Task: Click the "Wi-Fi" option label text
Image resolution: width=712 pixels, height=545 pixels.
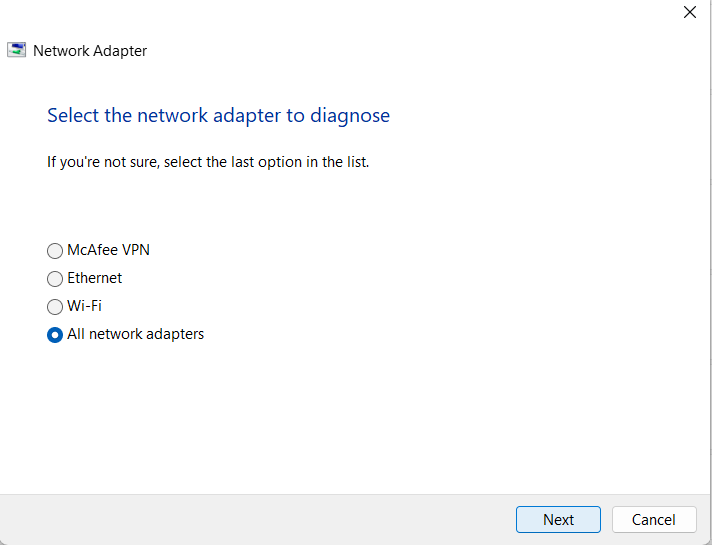Action: tap(84, 306)
